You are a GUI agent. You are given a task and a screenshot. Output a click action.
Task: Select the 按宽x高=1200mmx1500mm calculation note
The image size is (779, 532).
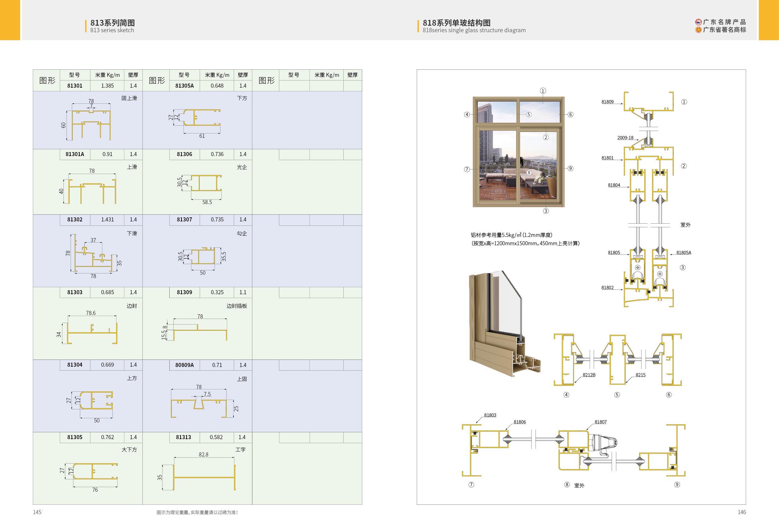click(526, 243)
